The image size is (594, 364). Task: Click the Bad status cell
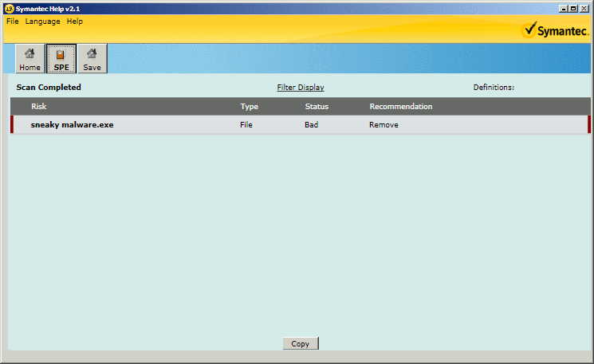[x=312, y=125]
